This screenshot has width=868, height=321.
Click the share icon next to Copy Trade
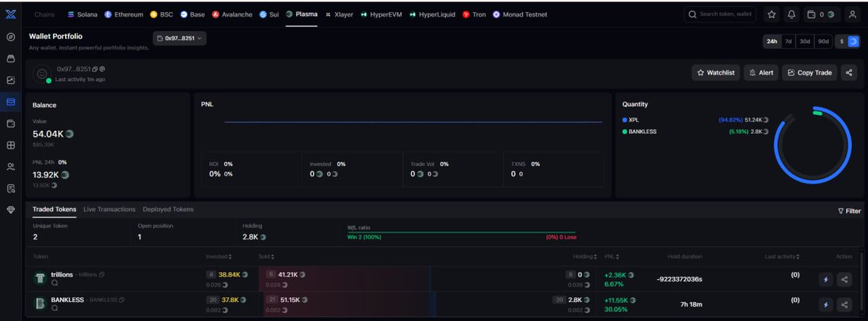click(x=849, y=72)
